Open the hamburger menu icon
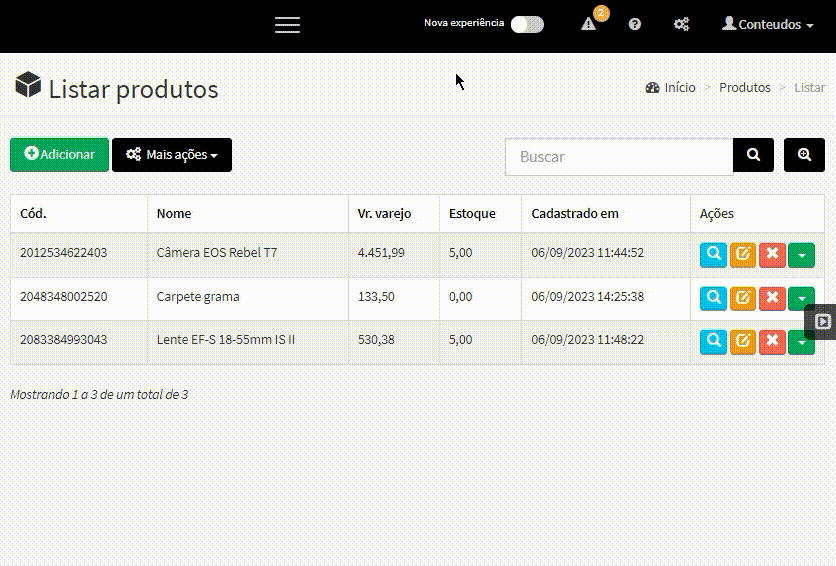Screen dimensions: 836x566 (x=287, y=25)
